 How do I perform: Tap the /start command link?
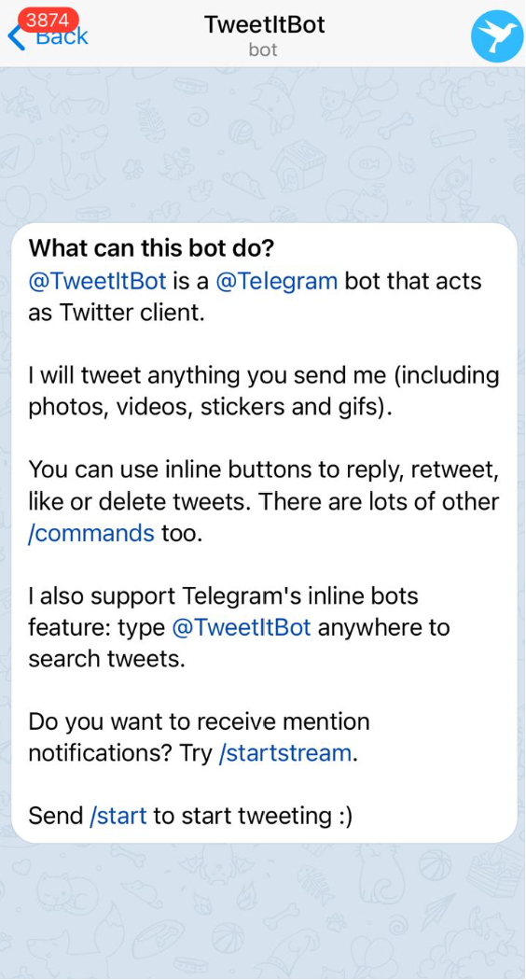tap(118, 817)
